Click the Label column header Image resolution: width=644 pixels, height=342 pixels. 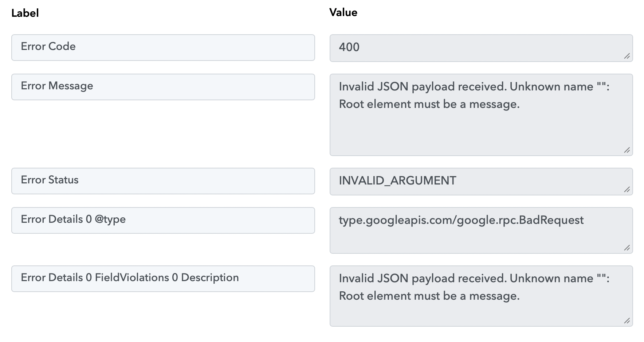pos(25,13)
